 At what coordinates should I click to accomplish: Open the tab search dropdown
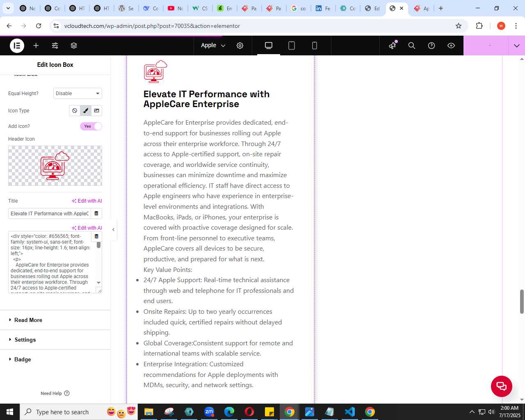pyautogui.click(x=8, y=8)
